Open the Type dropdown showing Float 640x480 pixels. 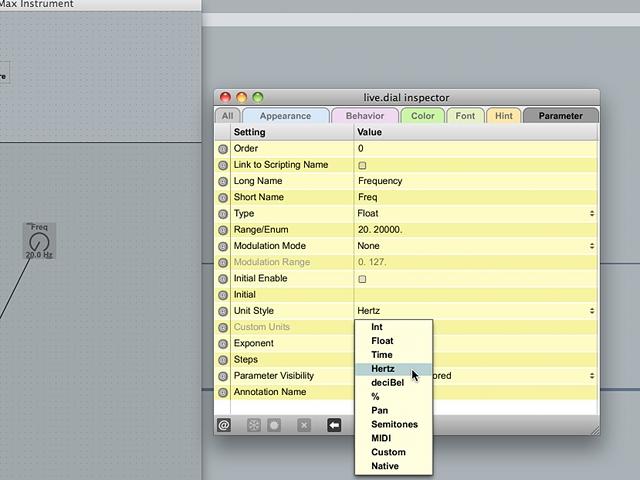click(476, 213)
